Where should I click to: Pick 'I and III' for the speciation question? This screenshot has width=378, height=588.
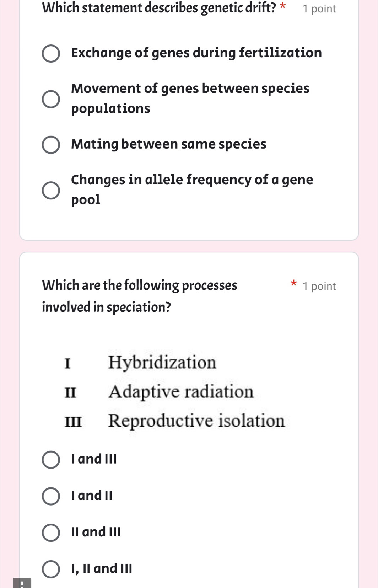click(51, 459)
